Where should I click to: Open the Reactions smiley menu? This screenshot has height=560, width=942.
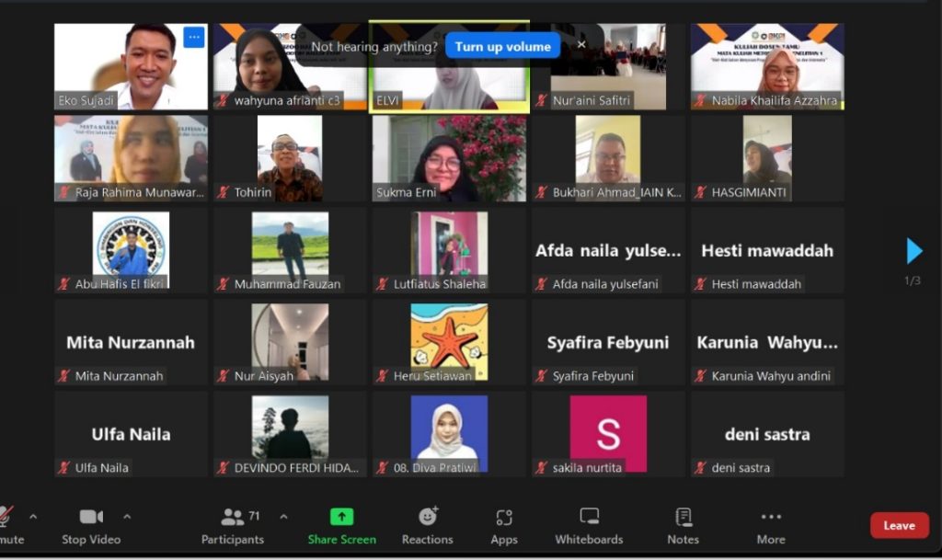[x=428, y=517]
